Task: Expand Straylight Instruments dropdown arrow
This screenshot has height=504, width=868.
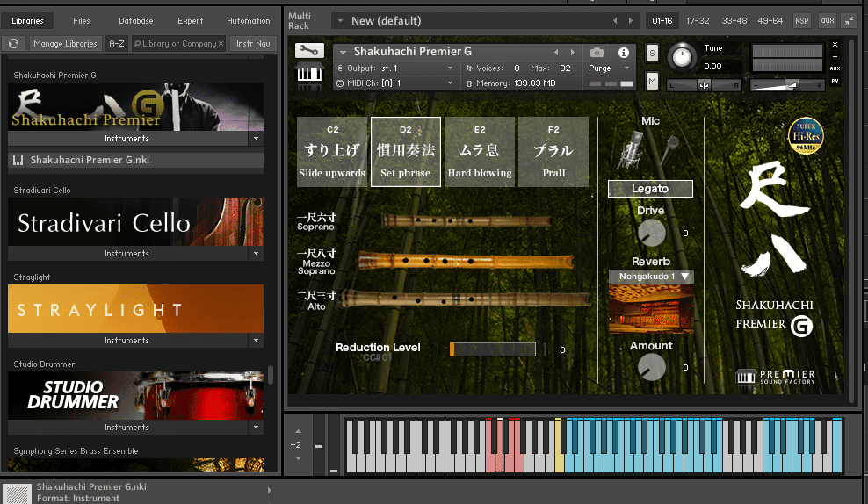Action: coord(256,340)
